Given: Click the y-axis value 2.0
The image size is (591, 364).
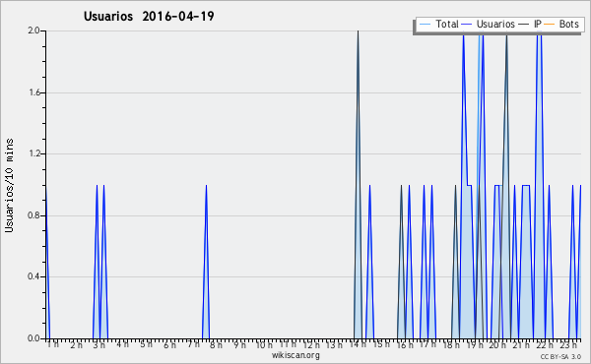Looking at the screenshot, I should click(x=33, y=30).
